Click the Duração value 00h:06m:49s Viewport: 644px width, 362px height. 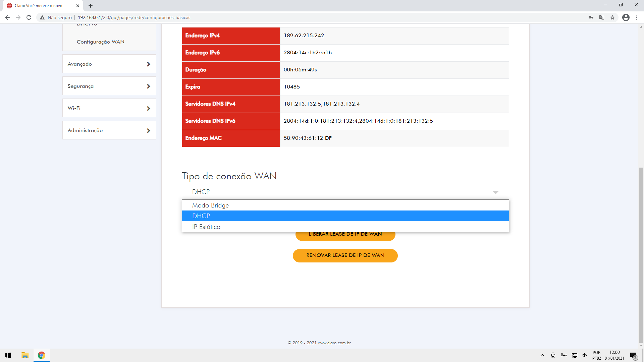coord(300,70)
